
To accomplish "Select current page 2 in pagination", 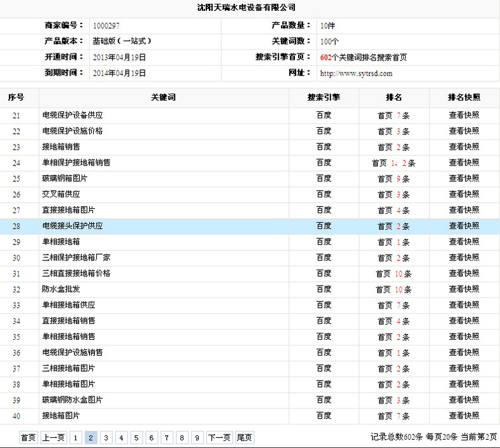I will 91,437.
